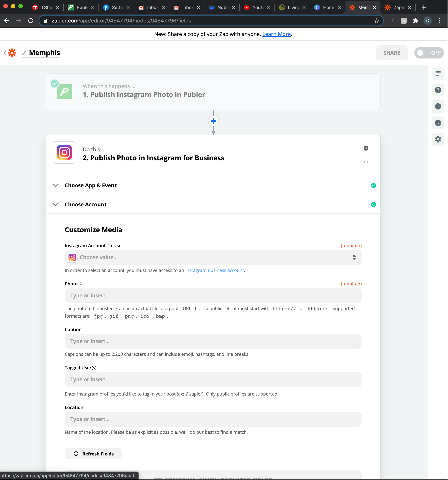Switch to the Publer browser tab

[x=81, y=7]
